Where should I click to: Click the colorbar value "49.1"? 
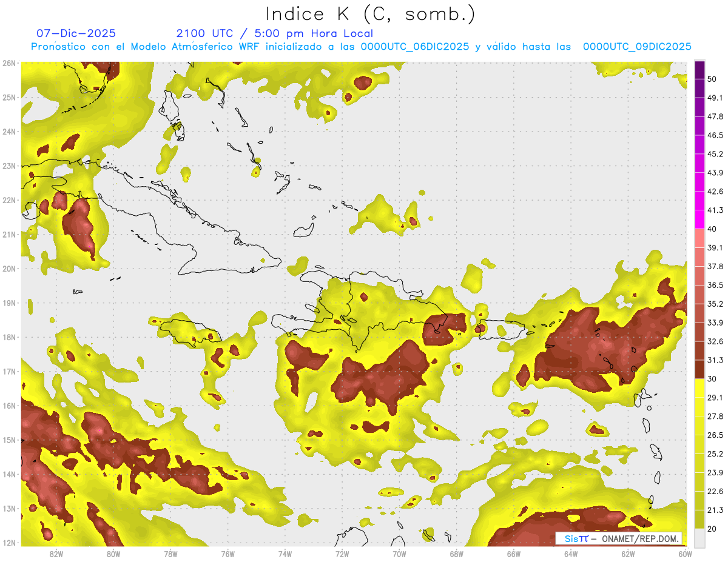click(715, 98)
